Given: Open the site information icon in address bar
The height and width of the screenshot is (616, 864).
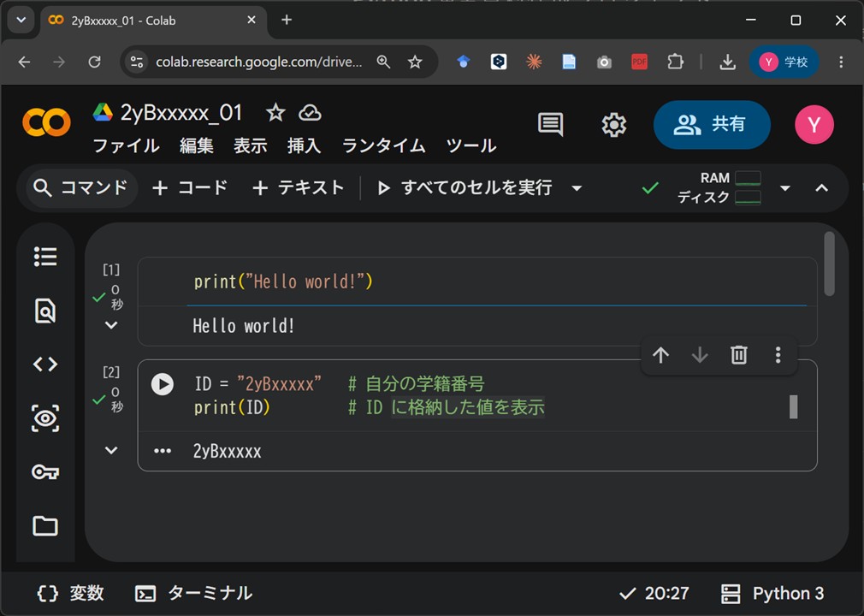Looking at the screenshot, I should tap(137, 62).
